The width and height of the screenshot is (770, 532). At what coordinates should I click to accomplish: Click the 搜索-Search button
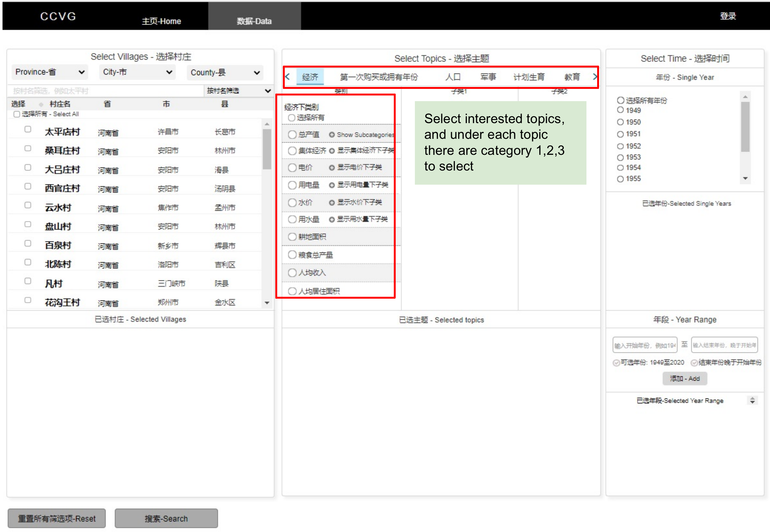coord(166,518)
